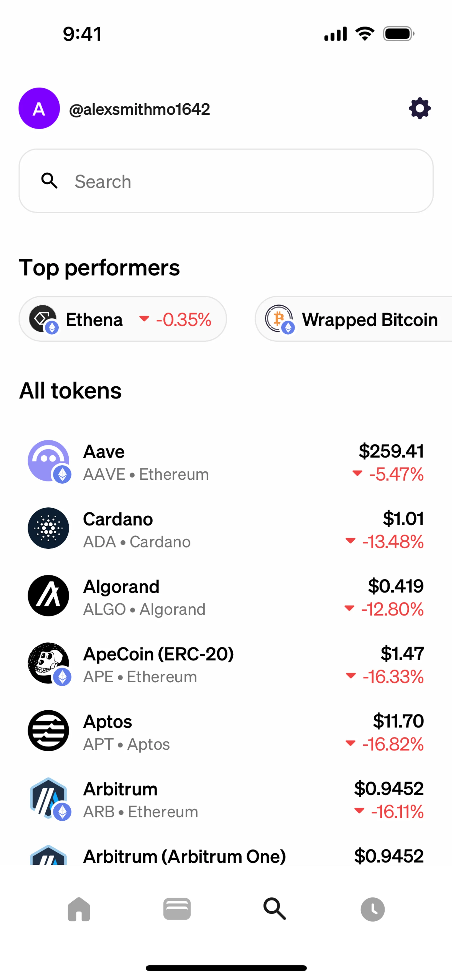The width and height of the screenshot is (452, 980).
Task: Tap the Algorand token logo
Action: [48, 595]
